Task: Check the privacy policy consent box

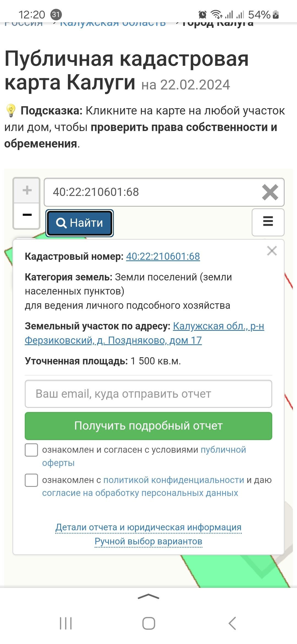Action: click(x=31, y=480)
